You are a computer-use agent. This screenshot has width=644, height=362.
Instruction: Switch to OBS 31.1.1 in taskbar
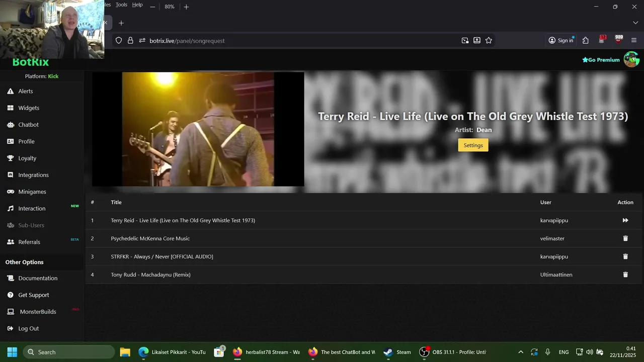(453, 352)
